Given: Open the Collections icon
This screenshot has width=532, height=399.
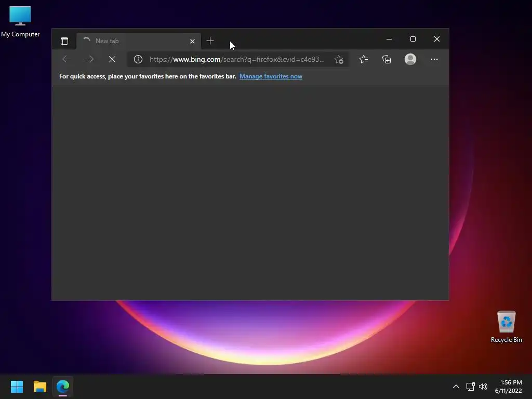Looking at the screenshot, I should pyautogui.click(x=387, y=59).
